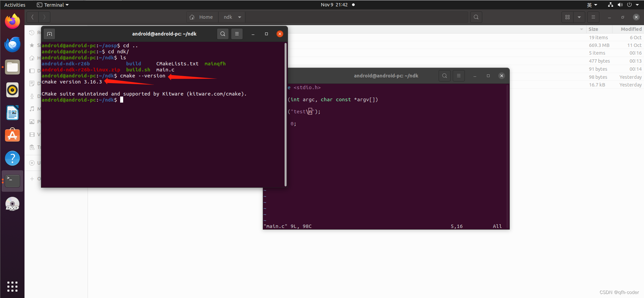Click the Trash sidebar icon

click(x=32, y=147)
